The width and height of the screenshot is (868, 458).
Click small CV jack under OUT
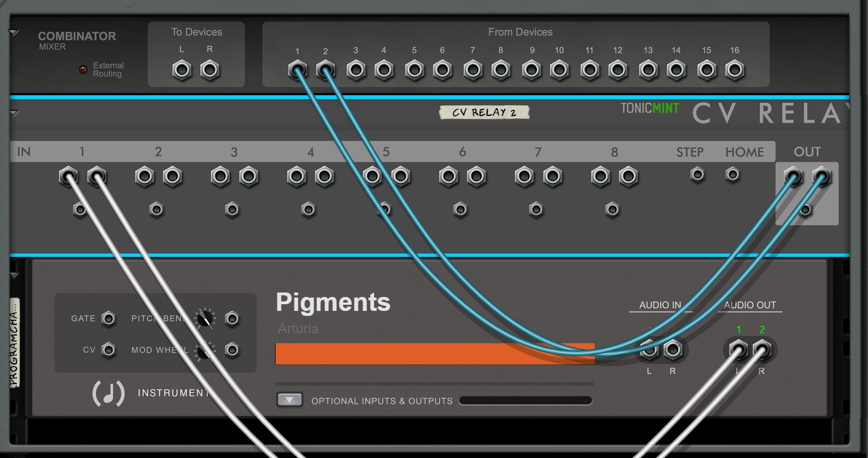click(805, 210)
